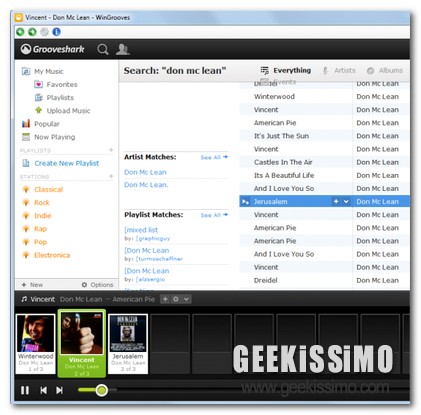Add Jerusalem song with the plus icon
The width and height of the screenshot is (421, 415).
(x=336, y=201)
